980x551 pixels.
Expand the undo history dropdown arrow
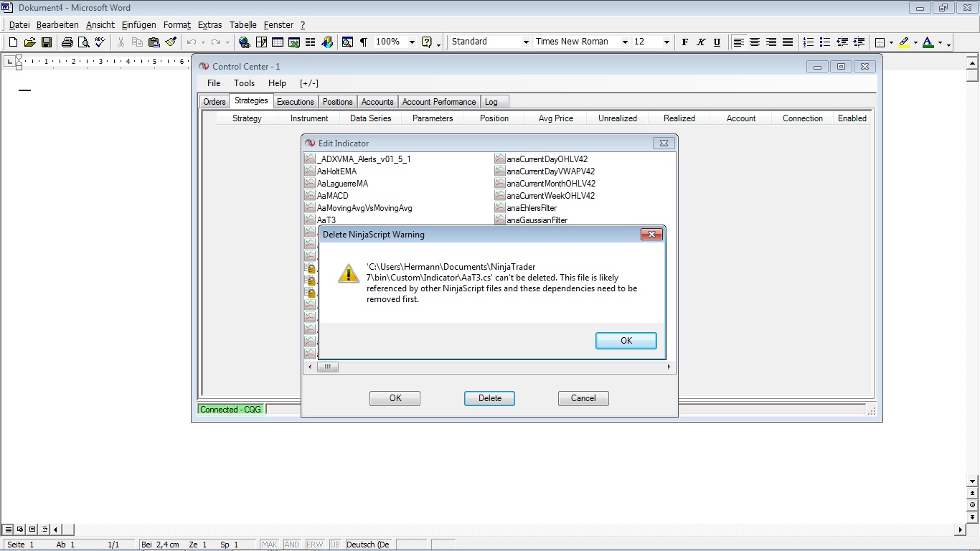point(203,42)
